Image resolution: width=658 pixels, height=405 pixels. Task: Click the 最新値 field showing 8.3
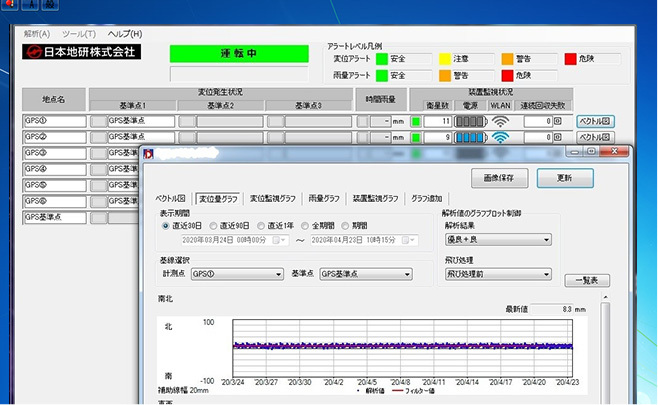pos(552,309)
